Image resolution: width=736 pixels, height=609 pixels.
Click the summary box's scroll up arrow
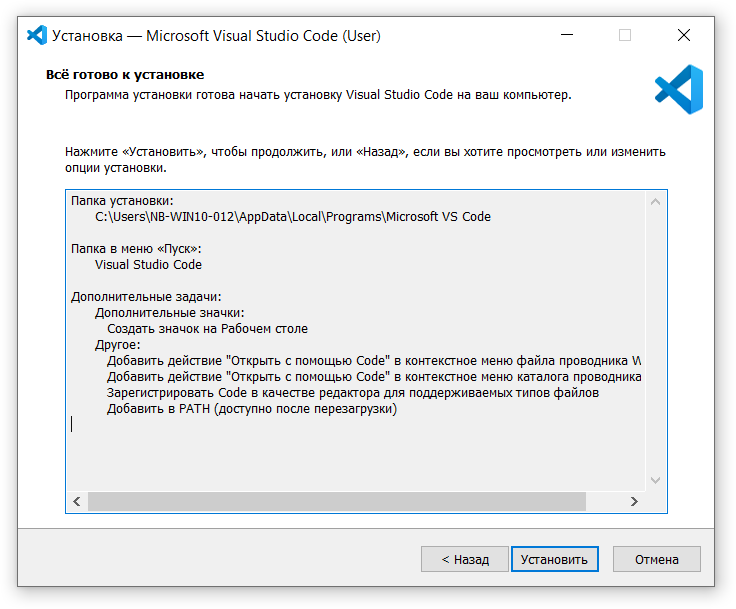coord(657,201)
